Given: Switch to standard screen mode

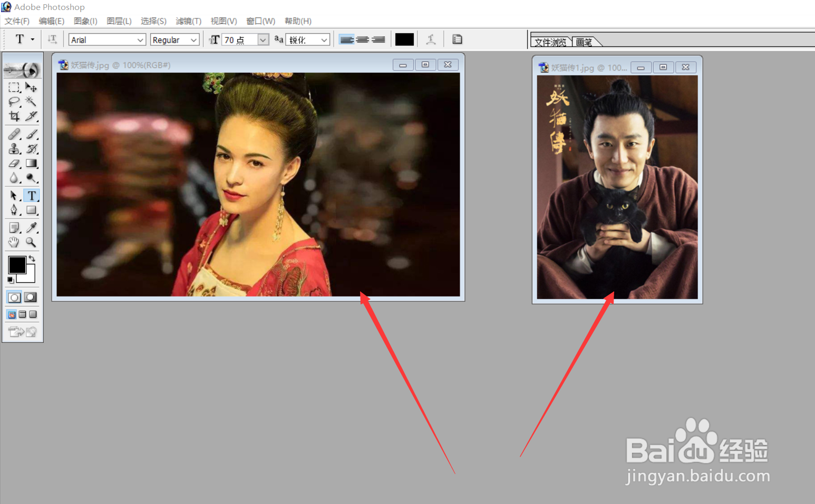Looking at the screenshot, I should tap(12, 314).
